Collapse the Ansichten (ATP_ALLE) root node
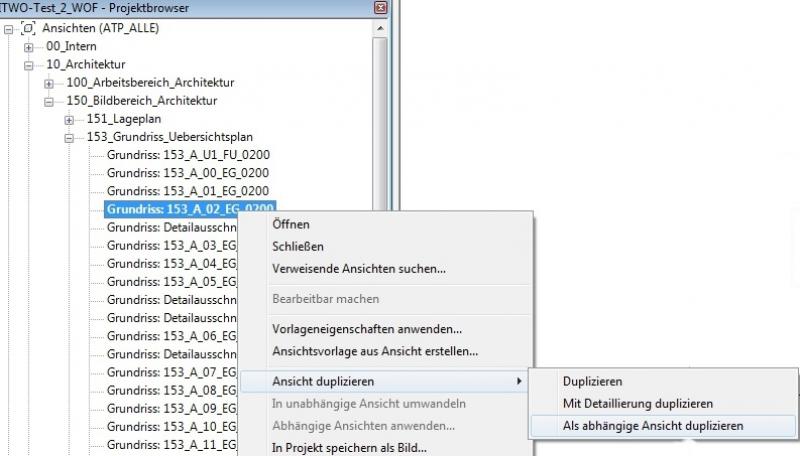The image size is (800, 456). click(9, 28)
